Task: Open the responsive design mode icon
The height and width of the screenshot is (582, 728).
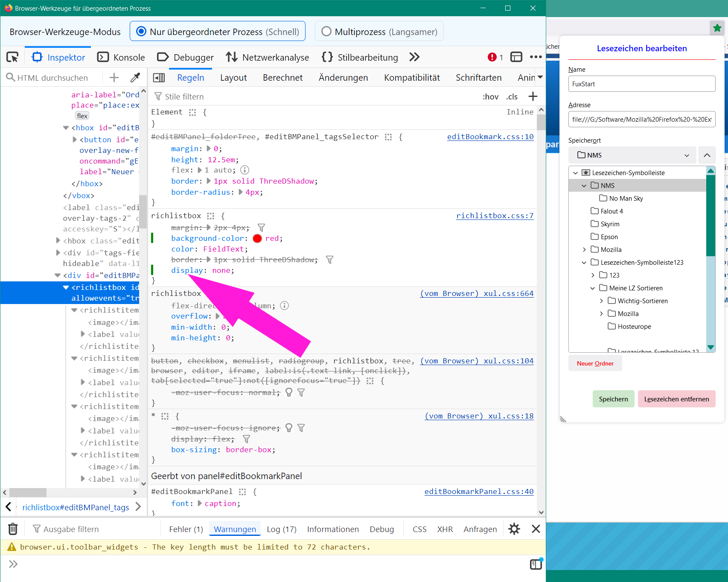Action: click(516, 57)
